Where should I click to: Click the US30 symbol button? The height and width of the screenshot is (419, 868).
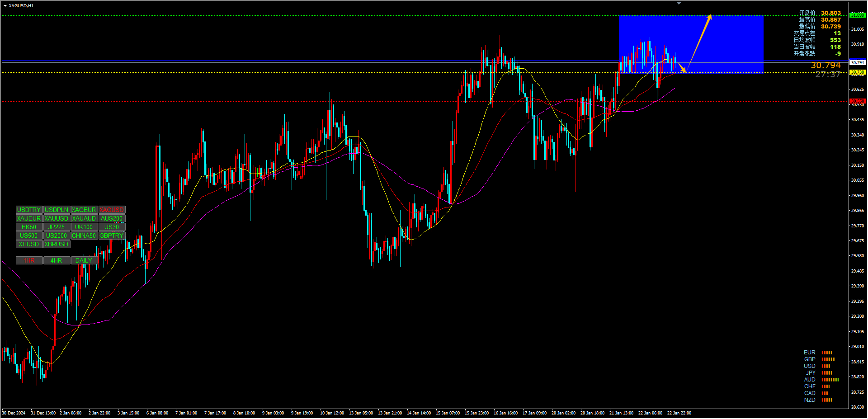coord(112,227)
